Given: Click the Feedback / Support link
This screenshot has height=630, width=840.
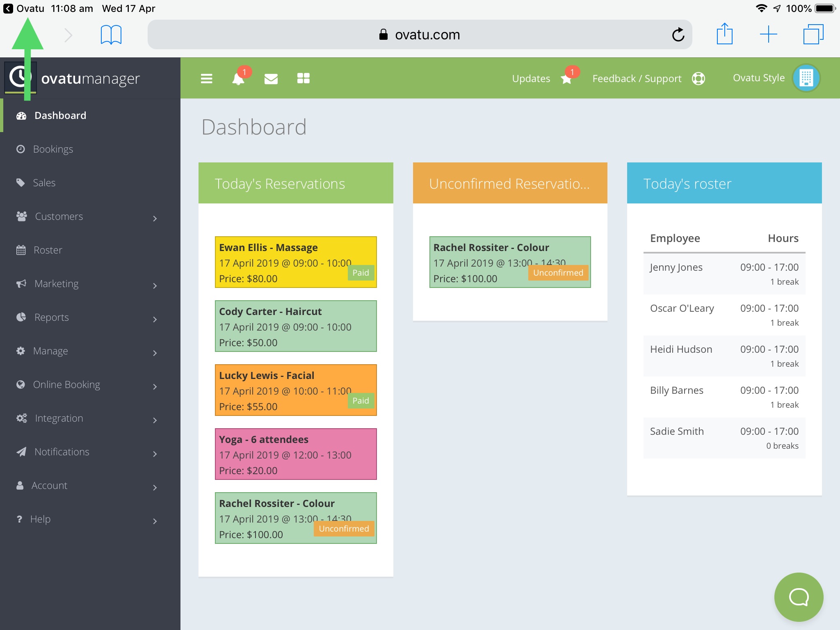Looking at the screenshot, I should click(x=637, y=78).
